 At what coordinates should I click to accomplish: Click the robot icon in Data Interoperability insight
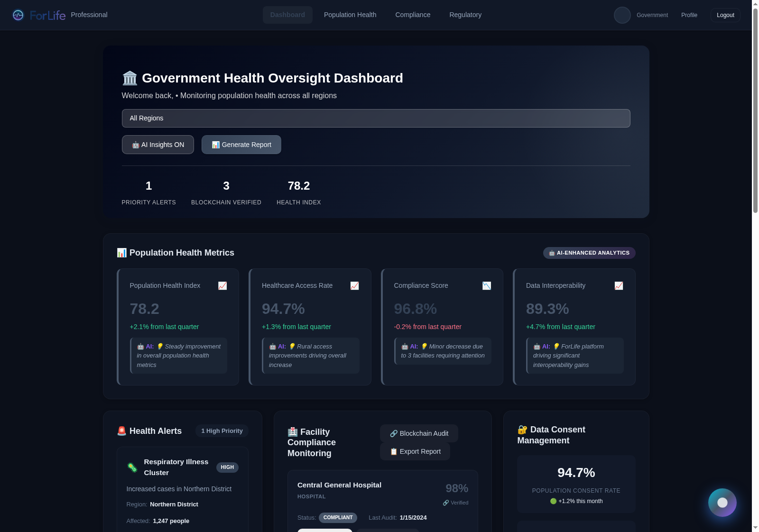(537, 347)
